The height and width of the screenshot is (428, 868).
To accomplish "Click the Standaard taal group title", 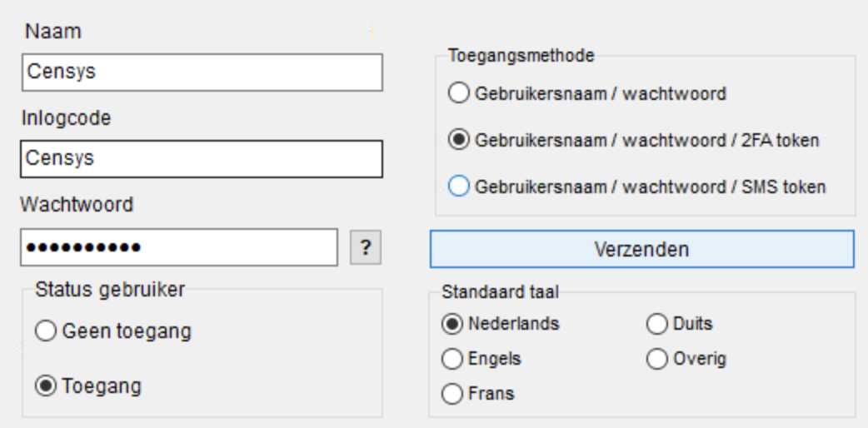I will pyautogui.click(x=500, y=291).
